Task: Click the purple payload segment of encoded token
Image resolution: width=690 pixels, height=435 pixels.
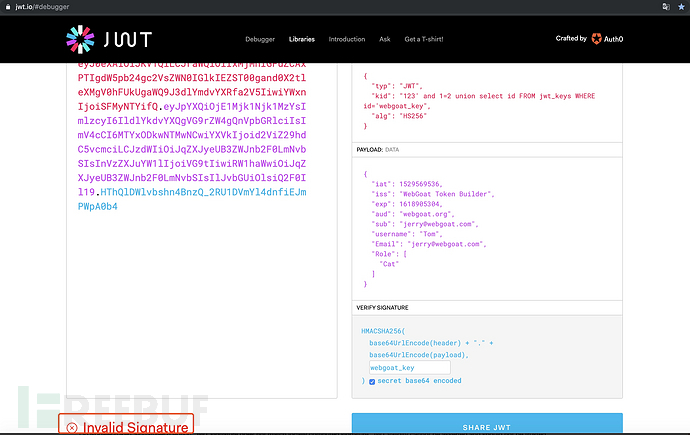Action: click(192, 149)
